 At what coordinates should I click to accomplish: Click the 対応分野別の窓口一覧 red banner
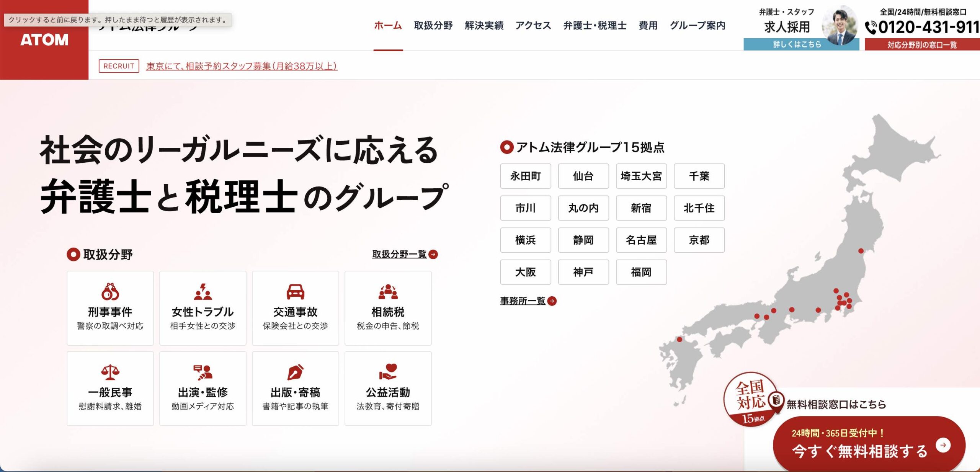921,45
